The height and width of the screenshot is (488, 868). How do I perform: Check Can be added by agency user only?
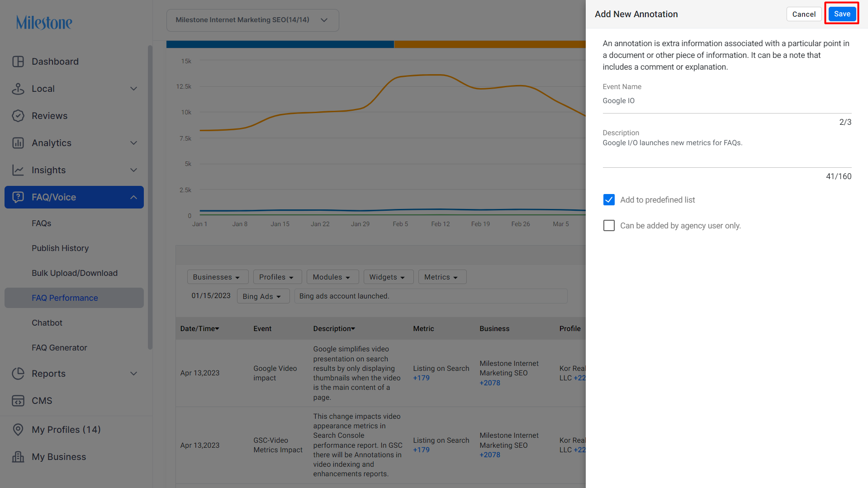point(609,226)
